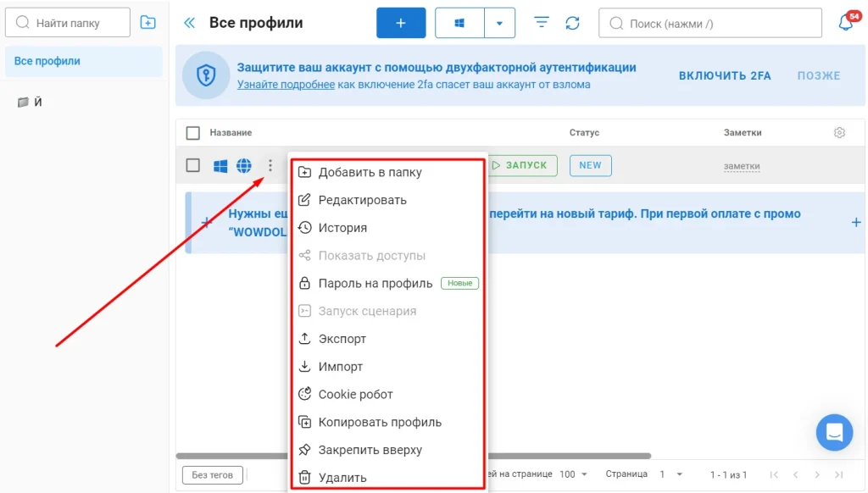
Task: Open История from the context menu
Action: coord(387,227)
